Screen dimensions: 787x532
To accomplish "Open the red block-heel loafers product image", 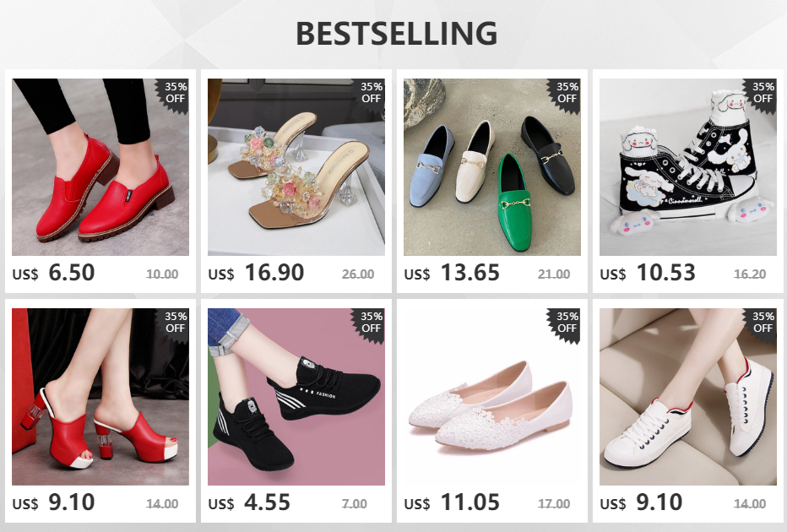I will [100, 166].
